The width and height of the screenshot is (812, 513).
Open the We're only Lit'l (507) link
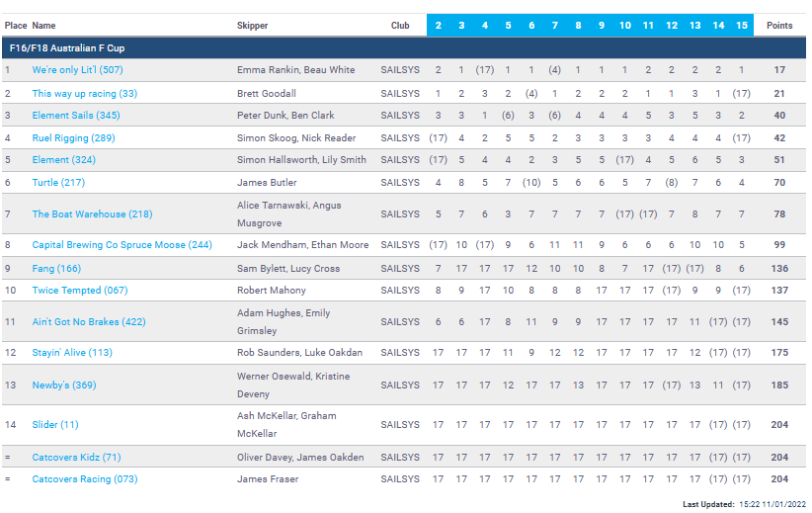77,70
